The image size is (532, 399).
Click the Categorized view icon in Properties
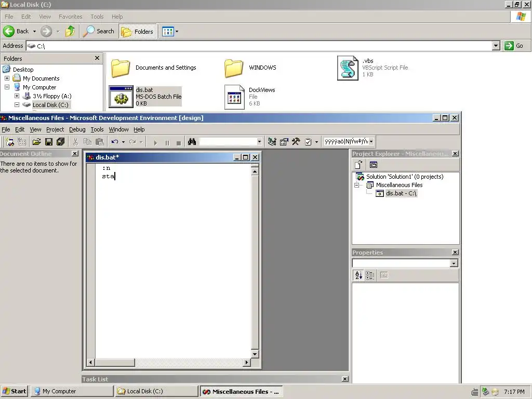370,275
